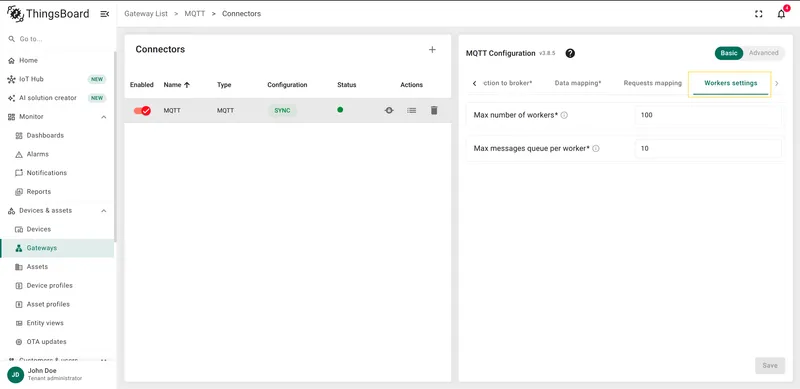Click the Save button
This screenshot has width=800, height=389.
click(770, 366)
